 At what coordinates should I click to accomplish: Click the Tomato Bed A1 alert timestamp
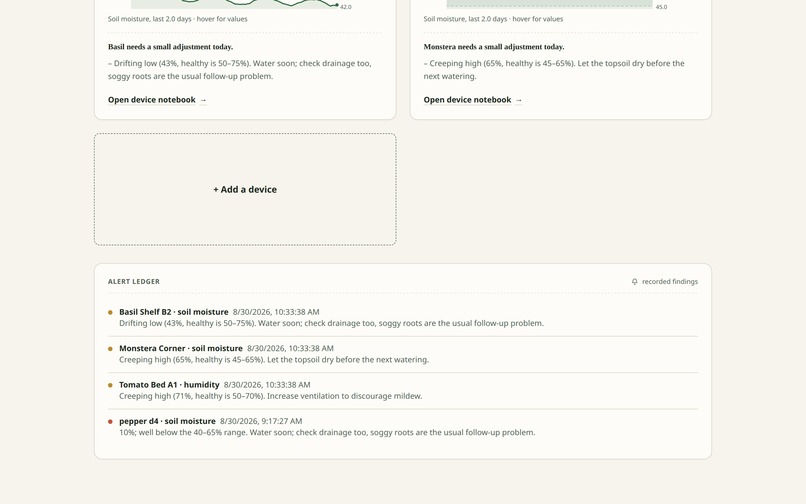point(267,385)
